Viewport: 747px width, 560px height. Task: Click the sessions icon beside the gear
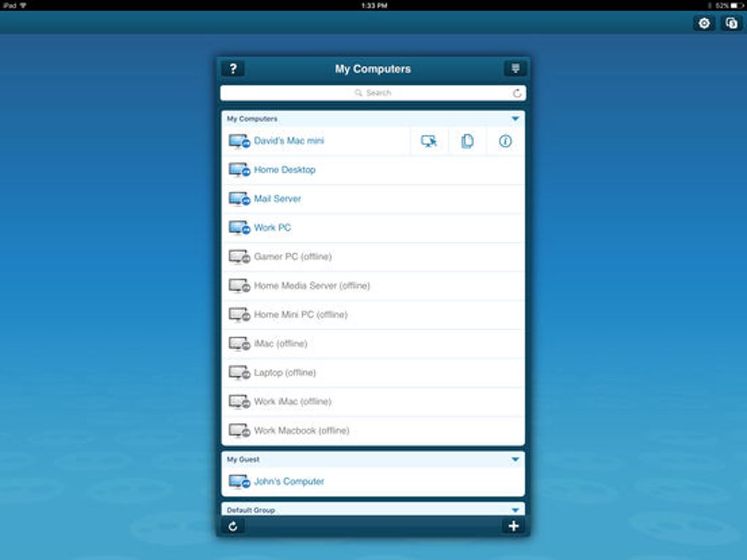click(732, 23)
